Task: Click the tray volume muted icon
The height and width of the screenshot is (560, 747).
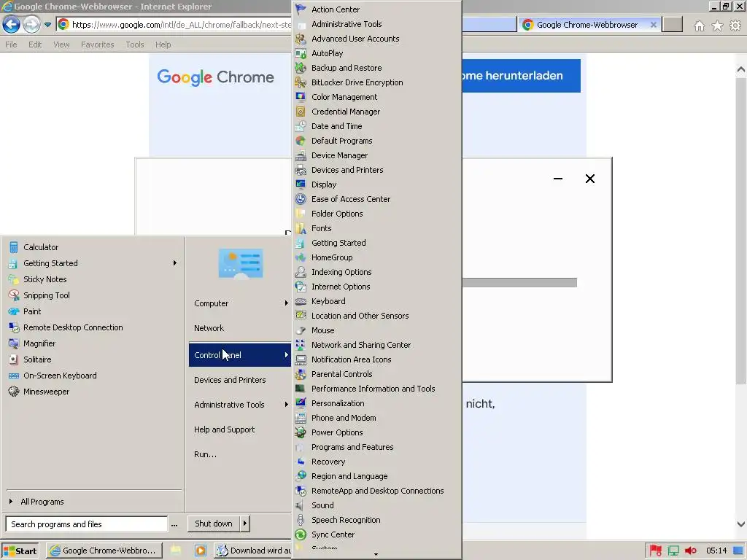Action: [x=690, y=551]
